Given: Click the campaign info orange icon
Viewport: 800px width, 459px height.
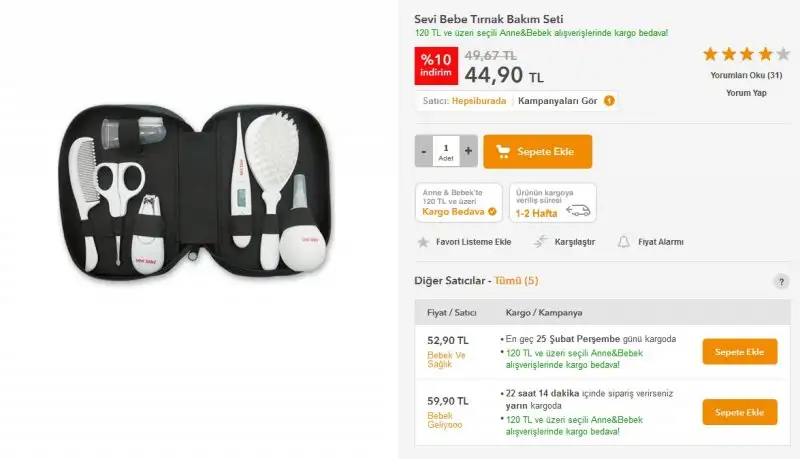Looking at the screenshot, I should click(609, 101).
